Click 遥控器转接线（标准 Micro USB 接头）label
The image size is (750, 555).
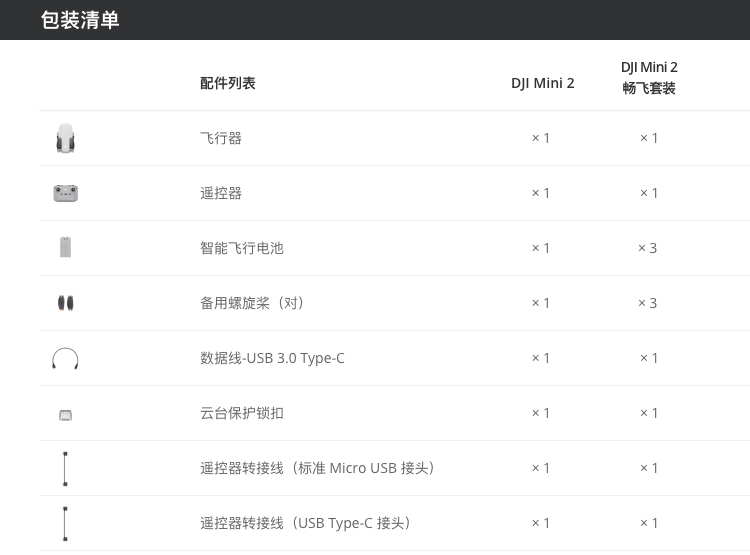[x=317, y=468]
